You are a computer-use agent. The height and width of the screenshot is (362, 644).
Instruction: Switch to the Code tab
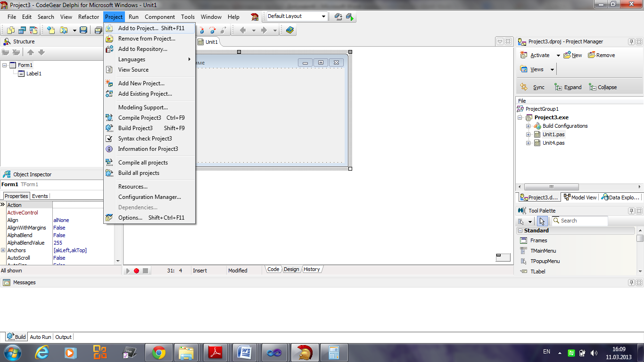pos(273,269)
